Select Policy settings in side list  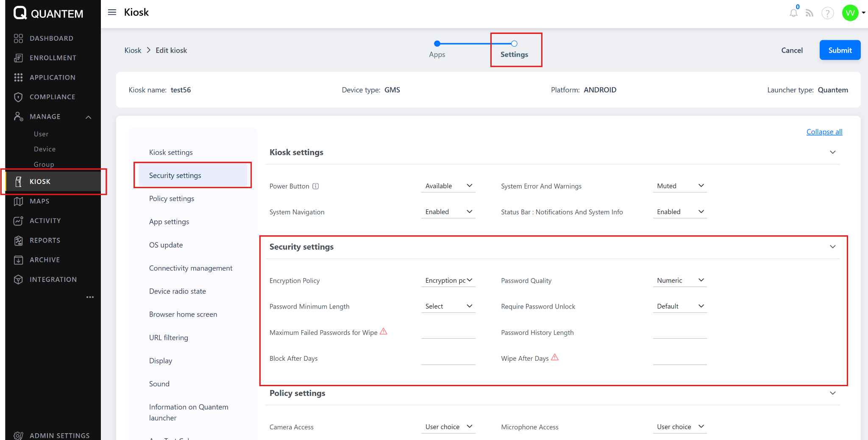[172, 198]
